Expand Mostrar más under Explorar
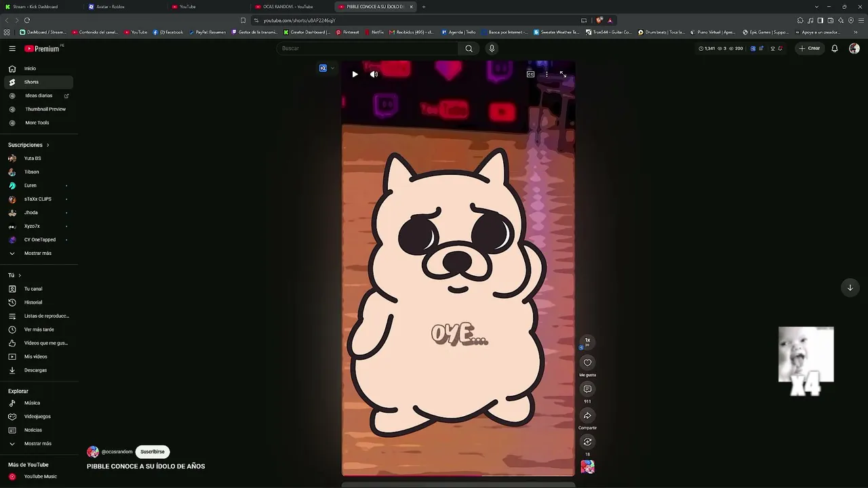868x488 pixels. pos(39,444)
